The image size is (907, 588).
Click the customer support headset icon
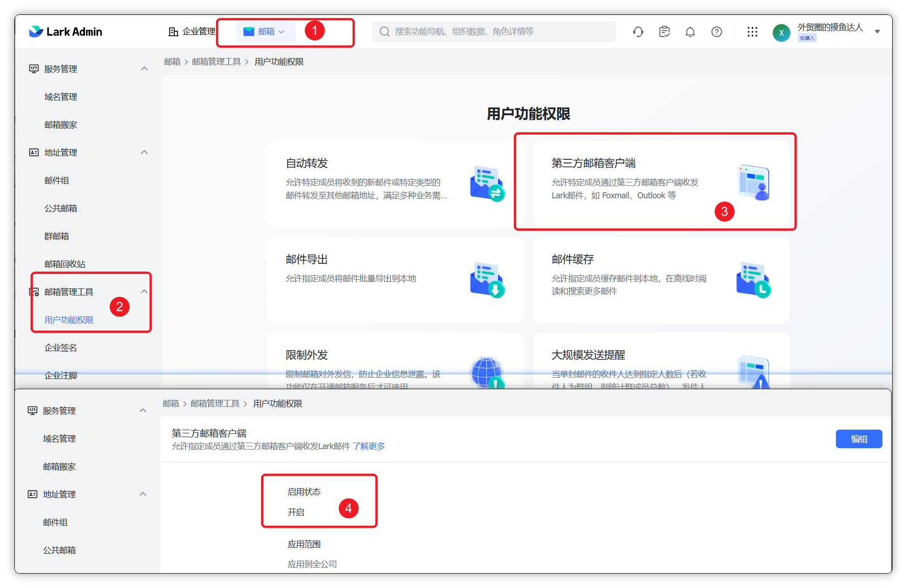point(638,32)
